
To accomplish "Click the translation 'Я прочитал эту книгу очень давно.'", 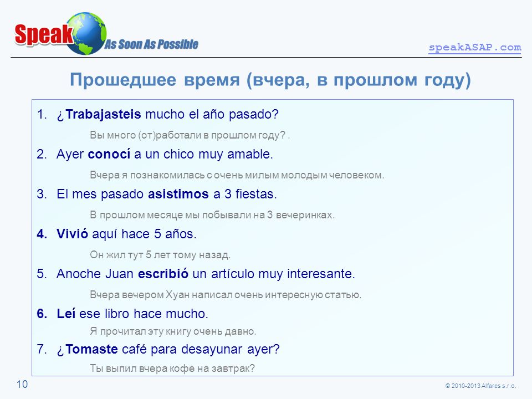I will click(173, 331).
